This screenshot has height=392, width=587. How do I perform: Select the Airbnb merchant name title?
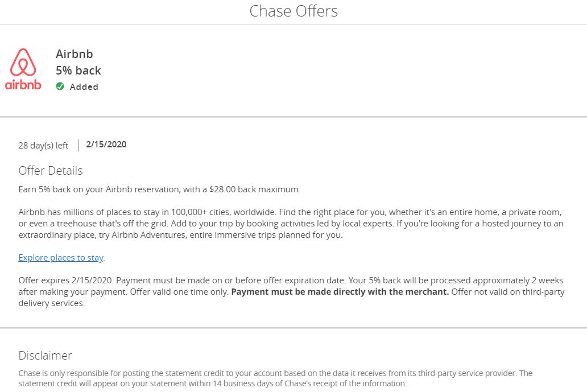point(75,54)
